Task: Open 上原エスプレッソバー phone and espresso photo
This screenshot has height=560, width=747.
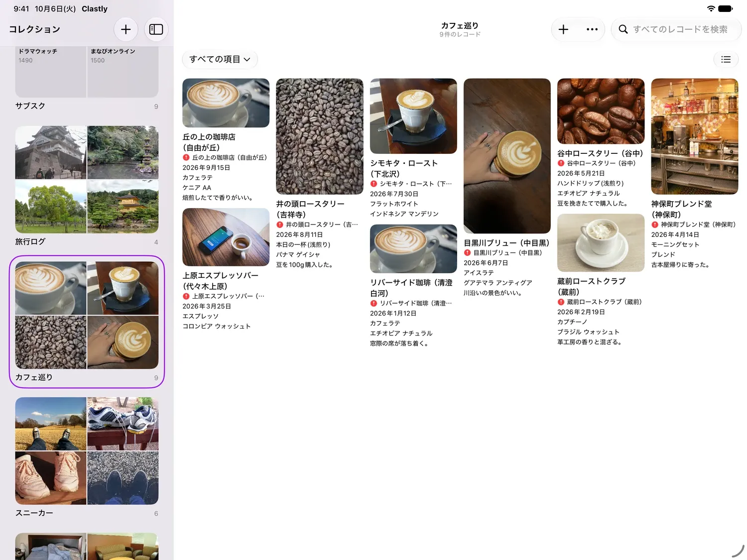Action: point(226,237)
